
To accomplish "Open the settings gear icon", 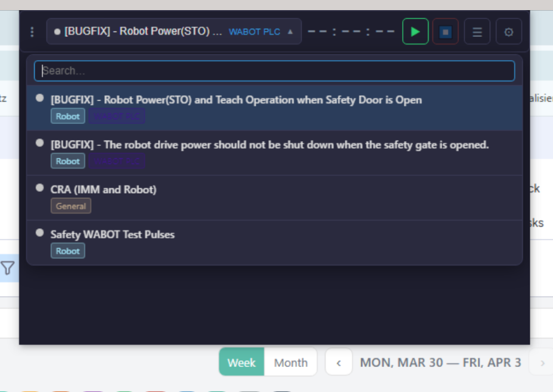I will click(508, 32).
